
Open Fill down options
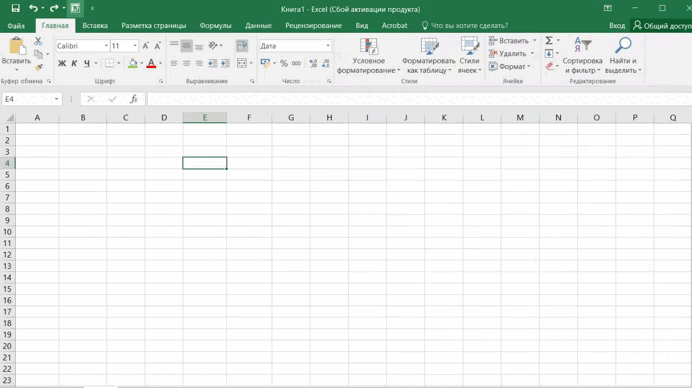[549, 53]
